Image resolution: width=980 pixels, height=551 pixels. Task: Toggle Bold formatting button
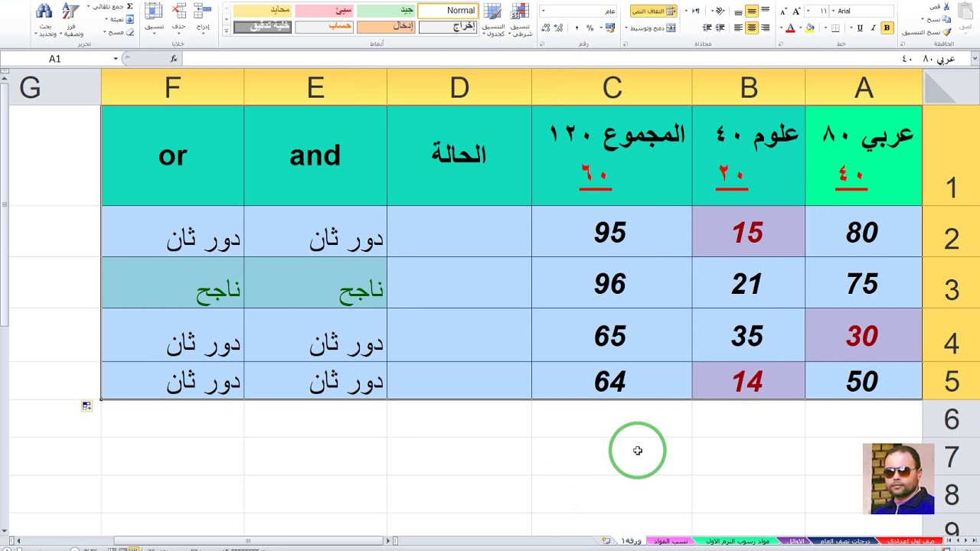[887, 28]
